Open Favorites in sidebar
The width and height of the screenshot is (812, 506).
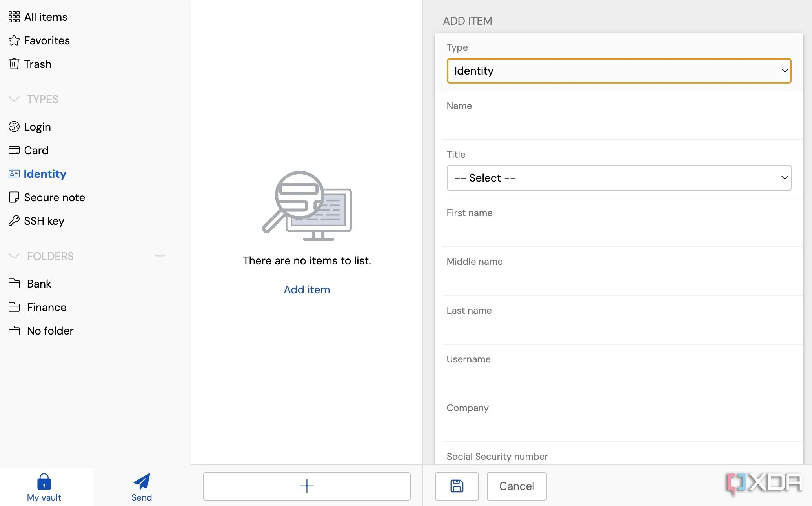point(47,40)
